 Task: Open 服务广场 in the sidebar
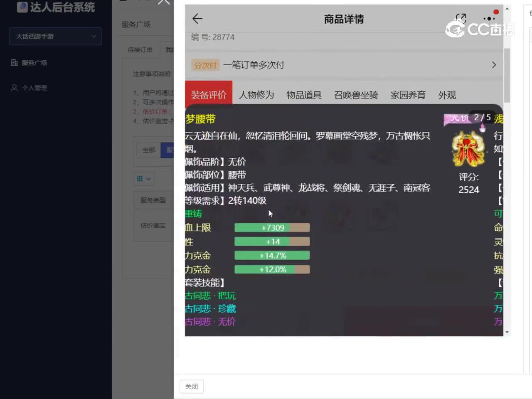[x=34, y=63]
